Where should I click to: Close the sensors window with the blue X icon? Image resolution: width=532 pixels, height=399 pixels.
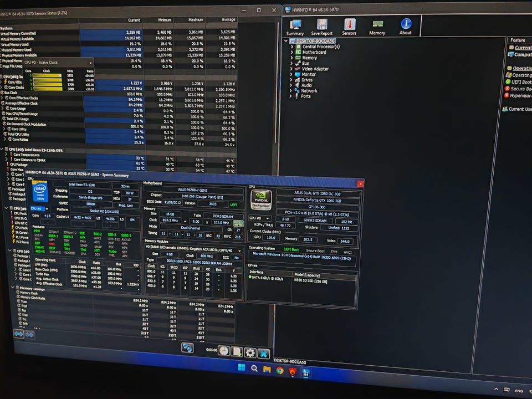click(x=264, y=354)
